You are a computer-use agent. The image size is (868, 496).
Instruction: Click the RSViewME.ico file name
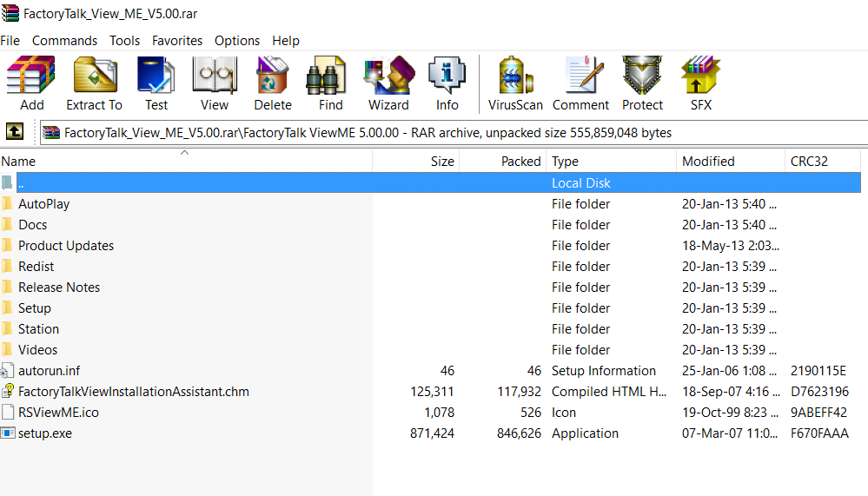tap(58, 413)
